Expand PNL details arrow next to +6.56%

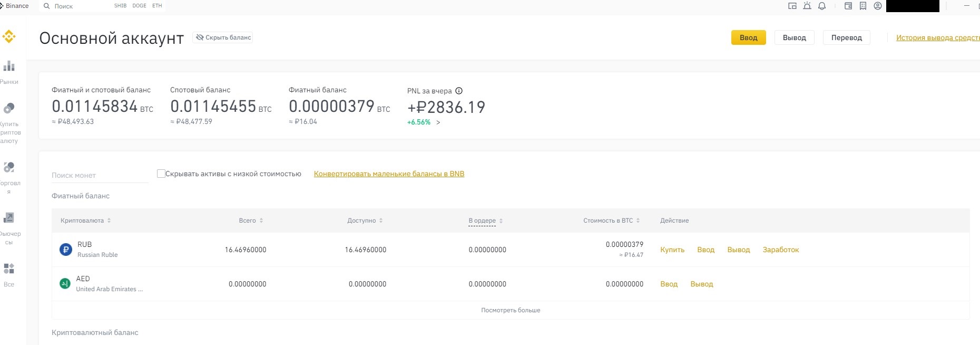tap(438, 122)
